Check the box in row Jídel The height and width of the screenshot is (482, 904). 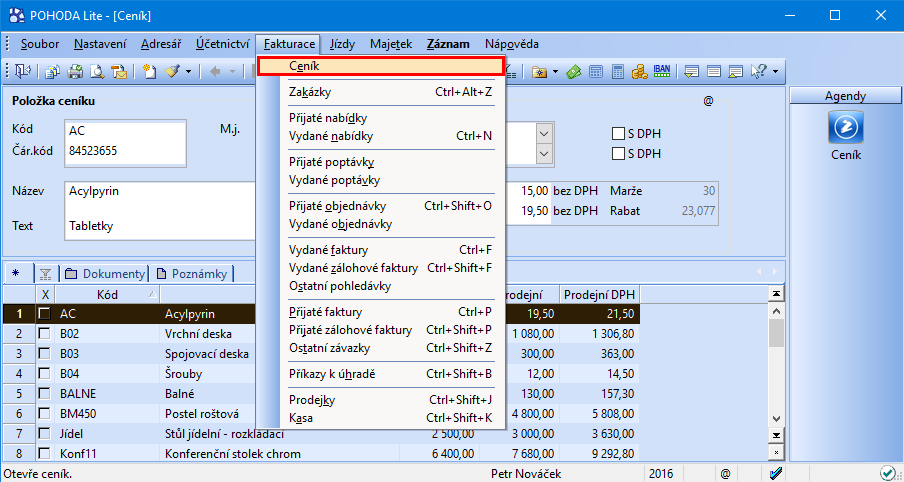click(x=44, y=434)
